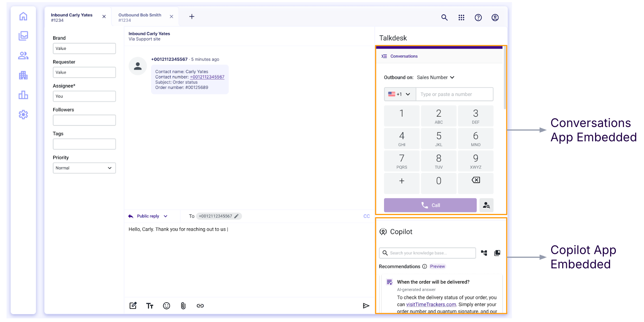Click the compose edit note icon
Screen dimensions: 644x322
pos(133,306)
